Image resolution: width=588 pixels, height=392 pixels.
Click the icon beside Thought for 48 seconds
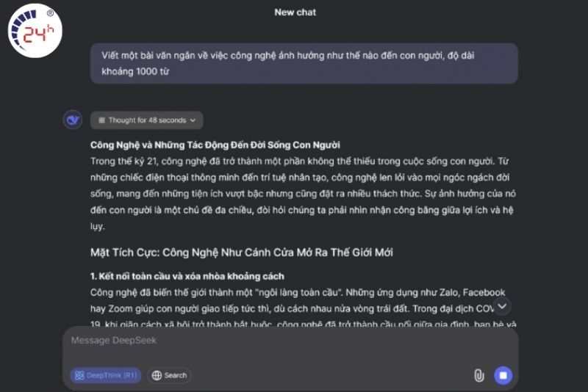pyautogui.click(x=101, y=120)
